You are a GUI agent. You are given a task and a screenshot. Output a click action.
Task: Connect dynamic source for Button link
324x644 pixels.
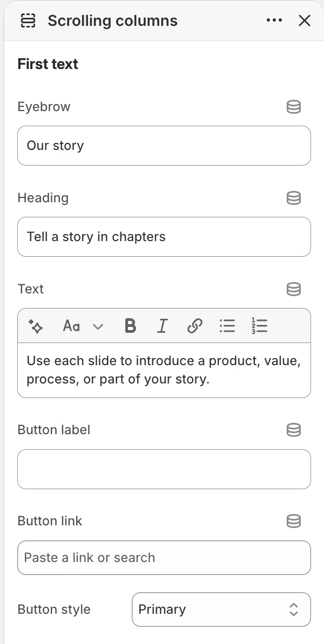click(294, 521)
